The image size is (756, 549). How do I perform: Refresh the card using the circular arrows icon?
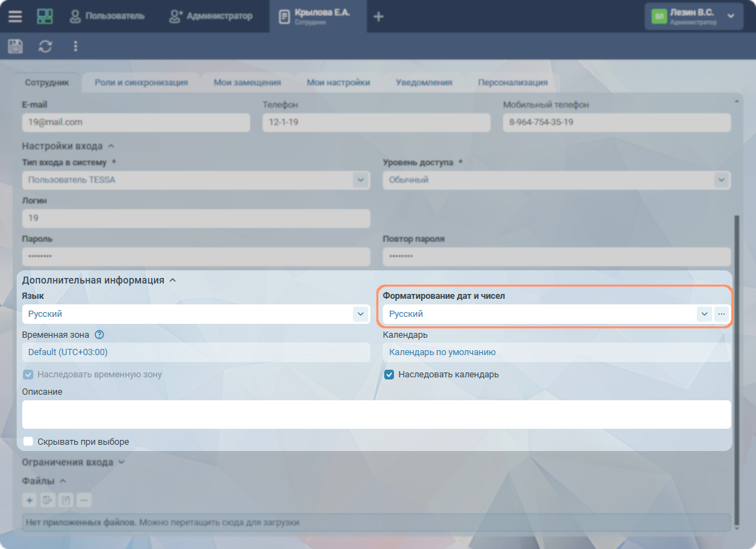(45, 47)
